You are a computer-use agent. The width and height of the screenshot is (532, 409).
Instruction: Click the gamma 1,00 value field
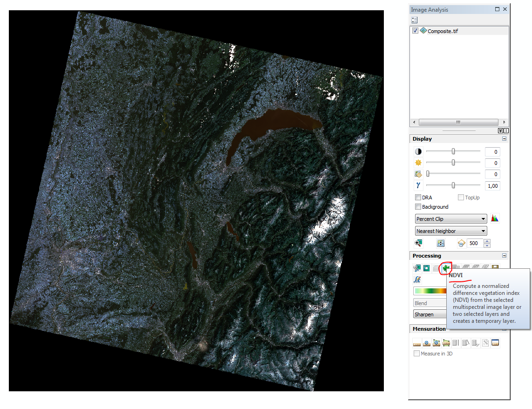(x=492, y=185)
